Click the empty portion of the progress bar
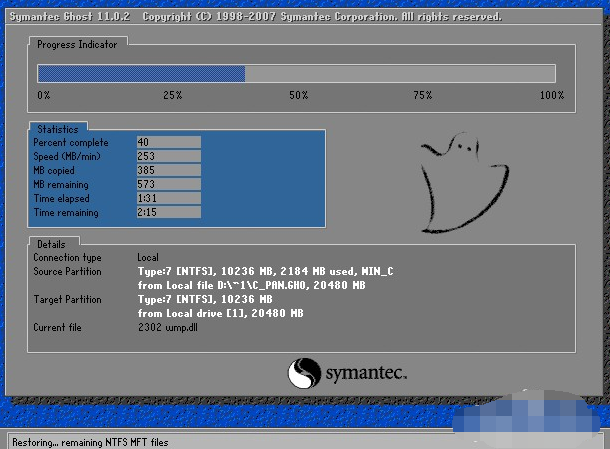Screen dimensions: 610x449 (x=400, y=73)
